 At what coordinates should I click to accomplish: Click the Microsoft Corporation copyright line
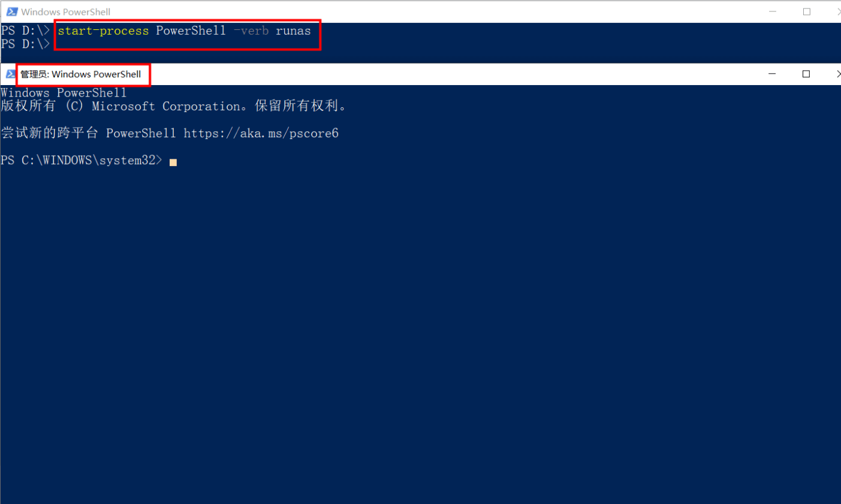click(173, 106)
